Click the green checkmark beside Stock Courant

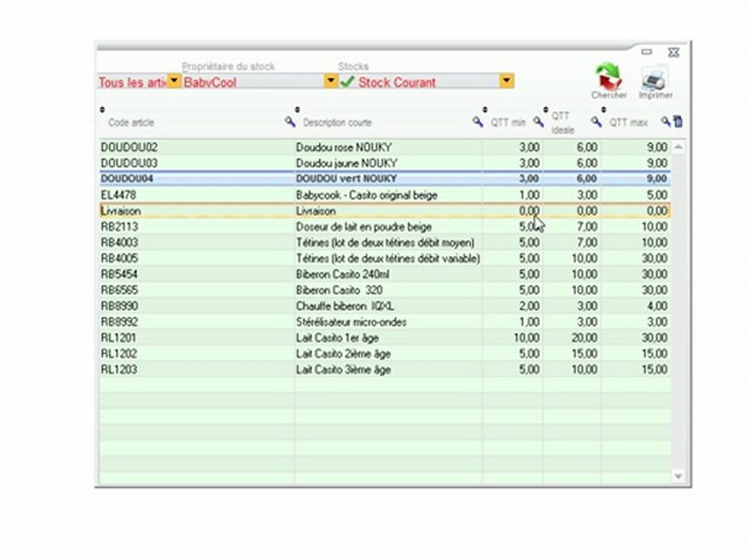click(x=347, y=82)
